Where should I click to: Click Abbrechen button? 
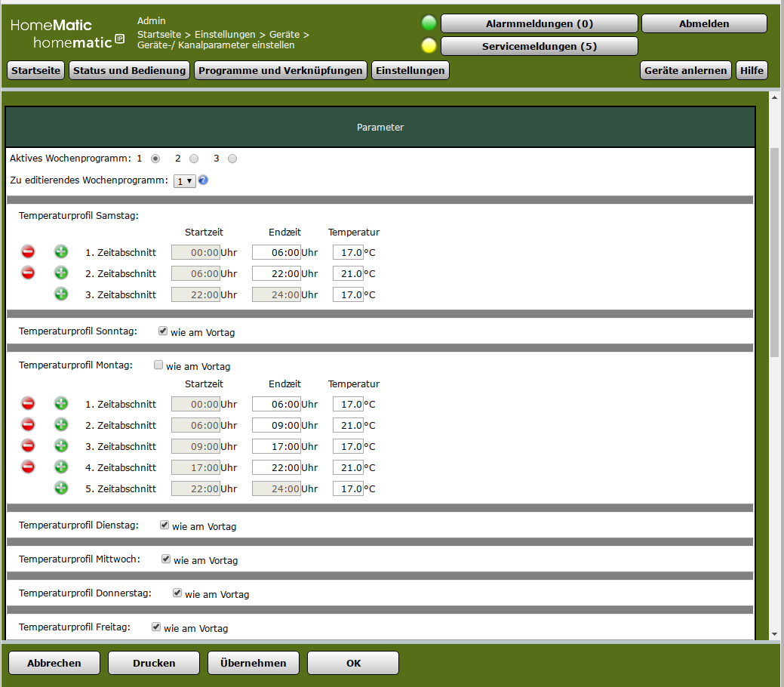(x=54, y=663)
